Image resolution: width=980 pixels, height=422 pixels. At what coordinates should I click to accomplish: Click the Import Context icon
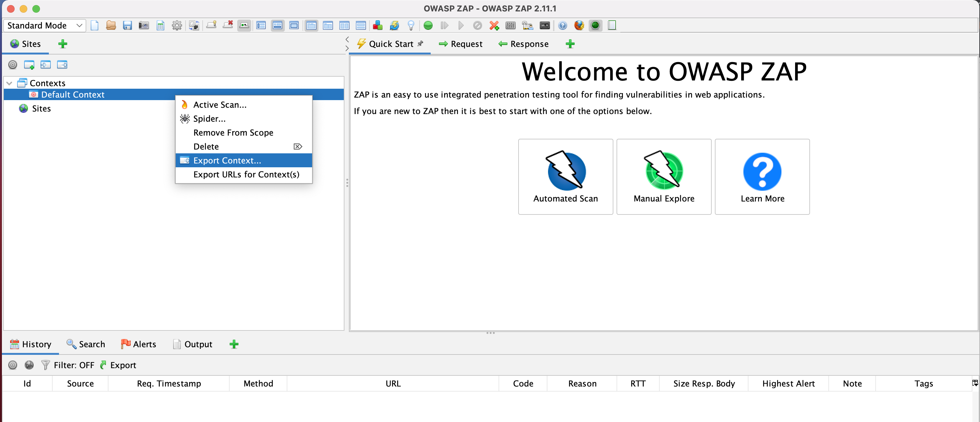point(46,65)
